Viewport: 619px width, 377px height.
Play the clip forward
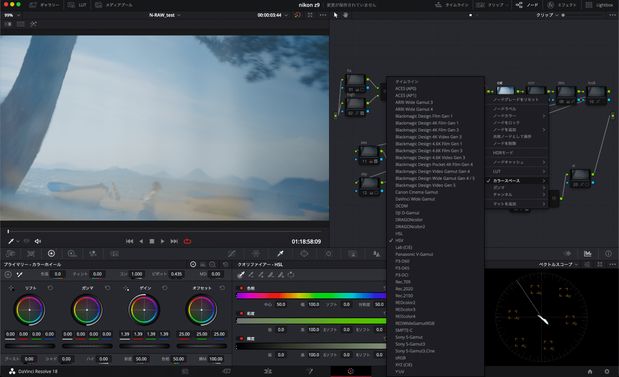tap(162, 241)
